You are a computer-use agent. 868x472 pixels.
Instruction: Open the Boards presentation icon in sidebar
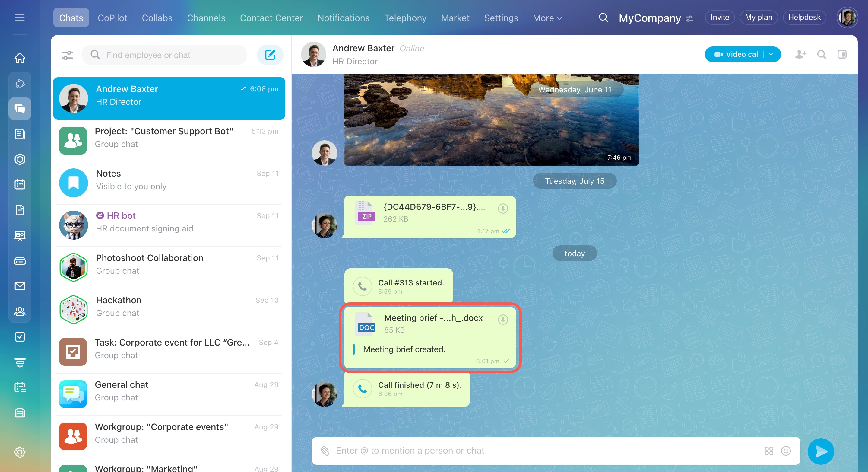coord(20,235)
